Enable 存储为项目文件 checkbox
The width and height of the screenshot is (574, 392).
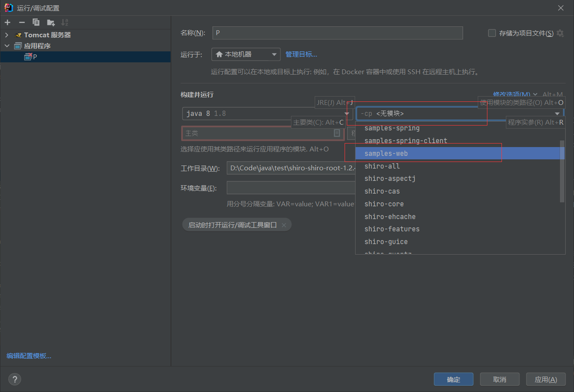coord(492,33)
